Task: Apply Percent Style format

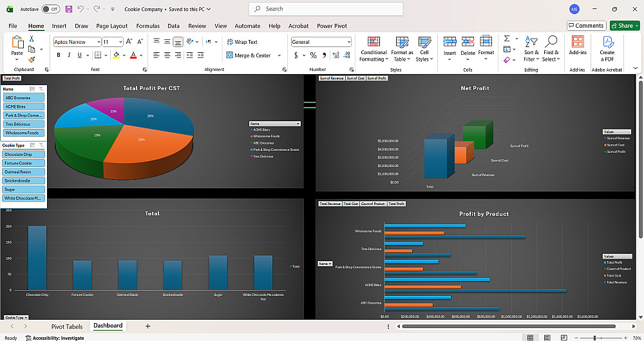Action: tap(314, 55)
